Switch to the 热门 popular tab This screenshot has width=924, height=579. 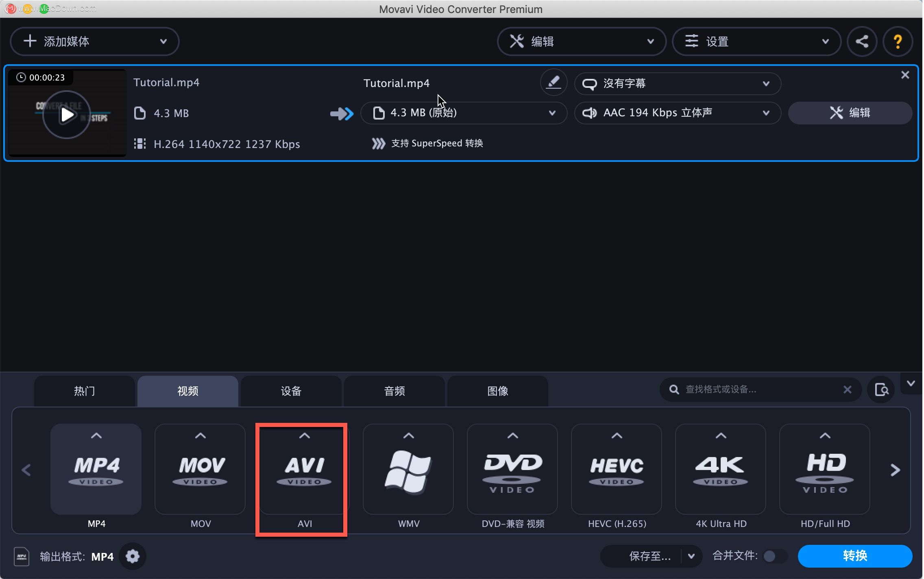tap(85, 391)
